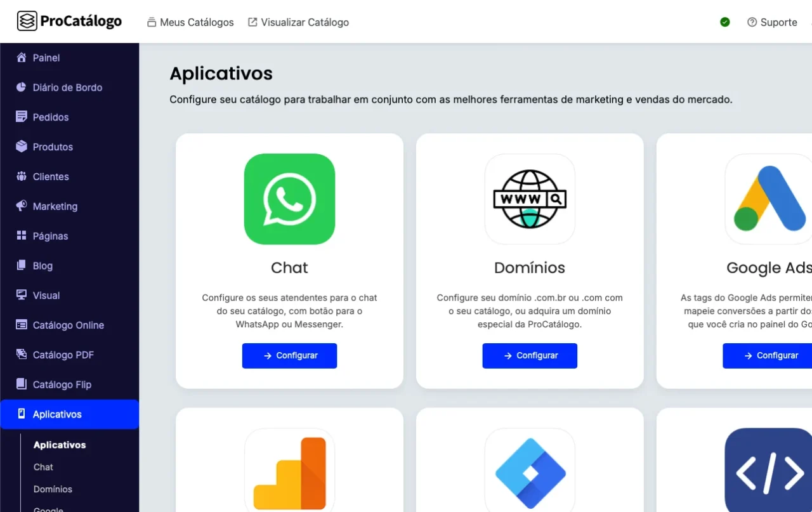
Task: Go to Diário de Bordo
Action: coord(67,88)
